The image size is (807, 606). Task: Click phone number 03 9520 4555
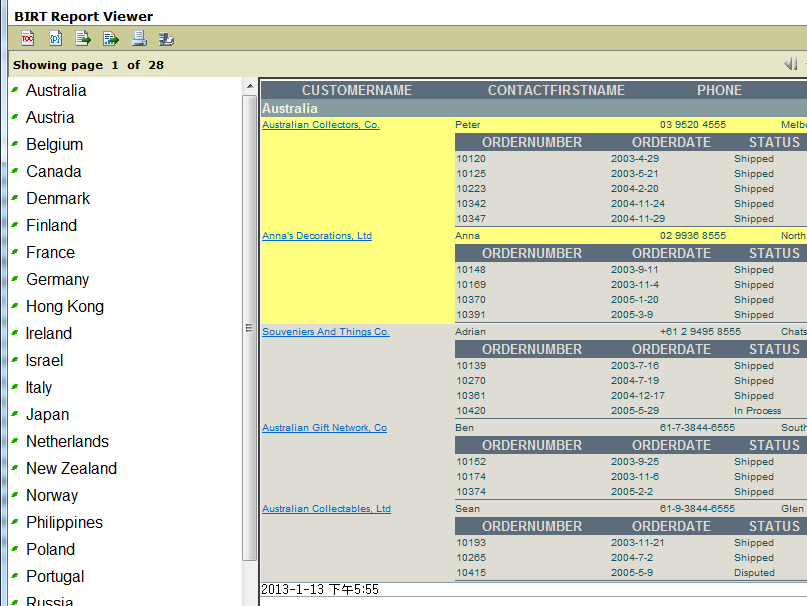click(693, 125)
